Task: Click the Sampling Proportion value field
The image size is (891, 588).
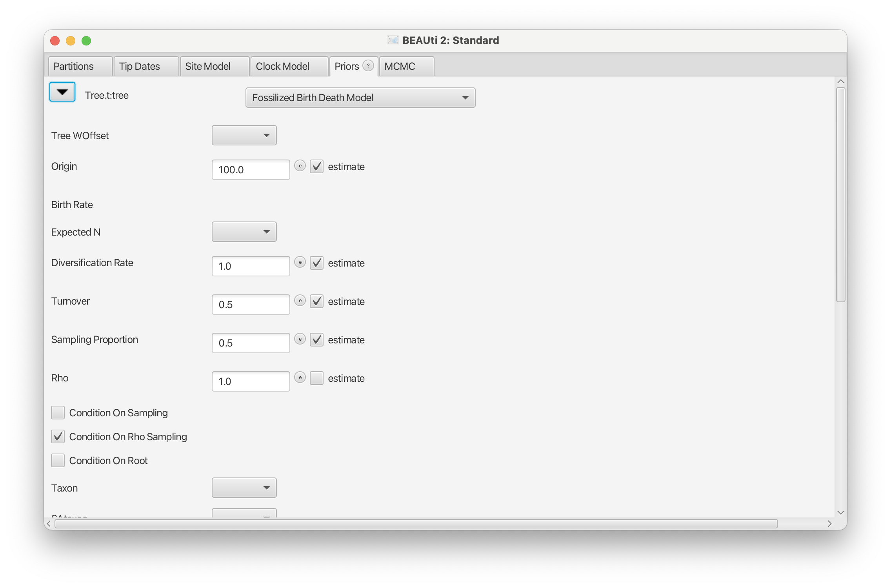Action: [x=251, y=343]
